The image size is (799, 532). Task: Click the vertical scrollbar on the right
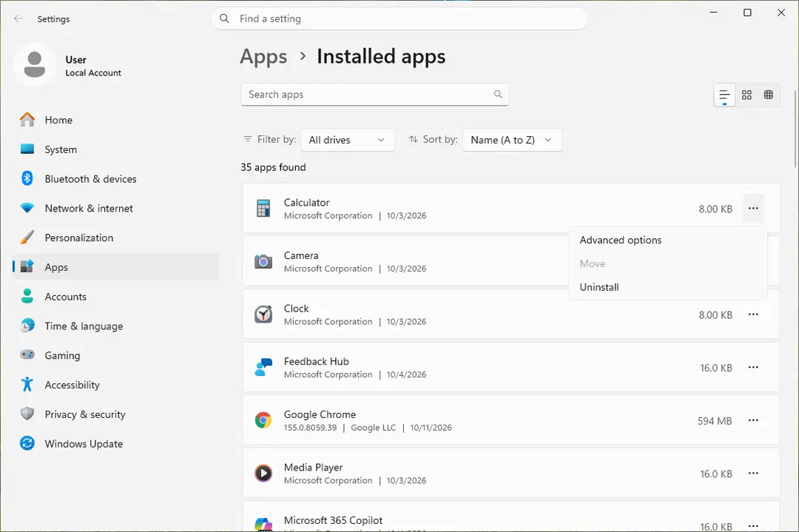click(x=795, y=127)
